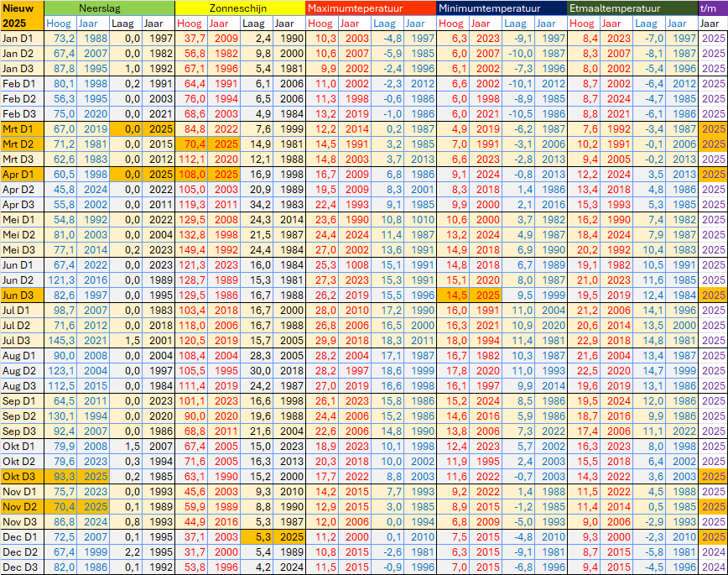Click the 112,1 sunshine value in Mrt D3
Screen dimensions: 728x575
pyautogui.click(x=191, y=159)
